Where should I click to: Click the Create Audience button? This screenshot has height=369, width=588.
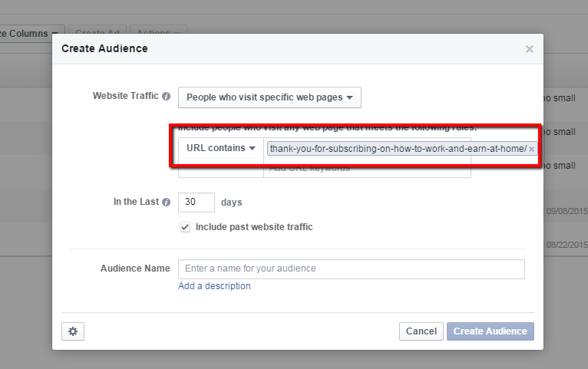click(x=490, y=331)
